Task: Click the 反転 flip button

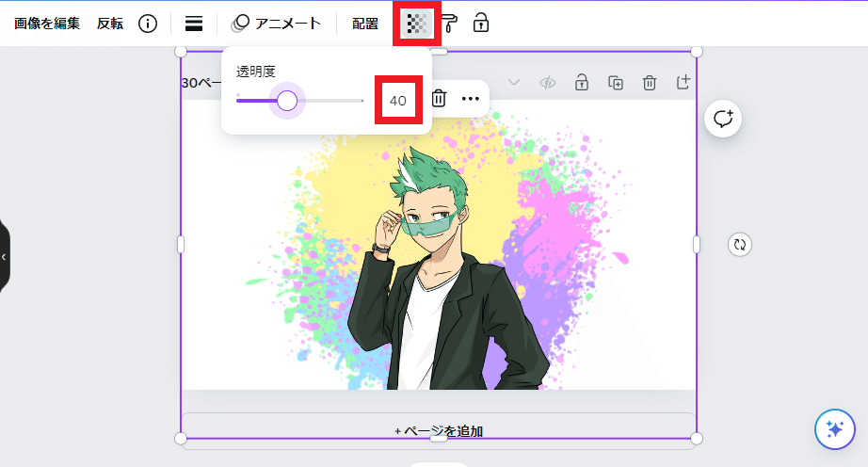Action: point(109,24)
